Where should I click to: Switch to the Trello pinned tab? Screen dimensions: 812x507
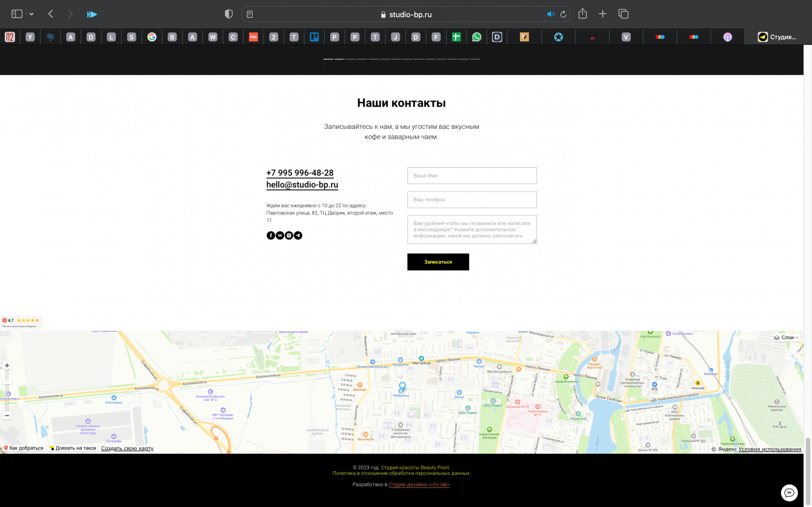(x=314, y=37)
